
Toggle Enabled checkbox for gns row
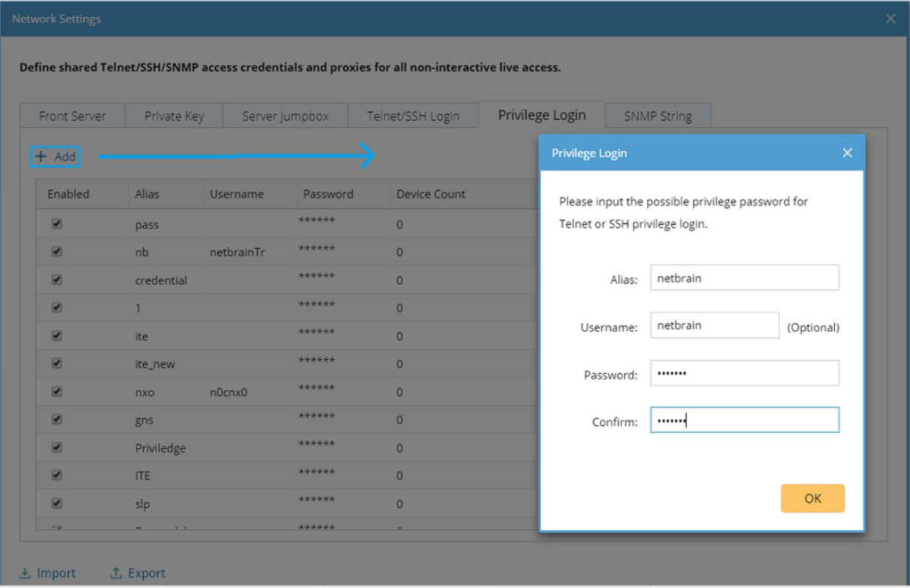click(57, 419)
